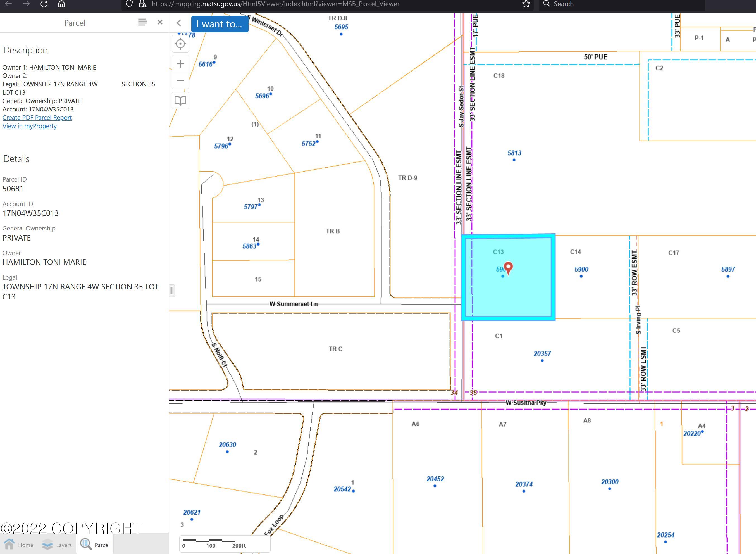Image resolution: width=756 pixels, height=554 pixels.
Task: Click the lot 15 label
Action: point(258,279)
